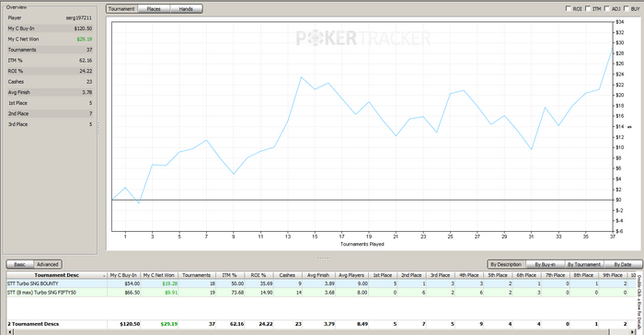Group results By Date
This screenshot has height=335, width=644.
pos(623,265)
